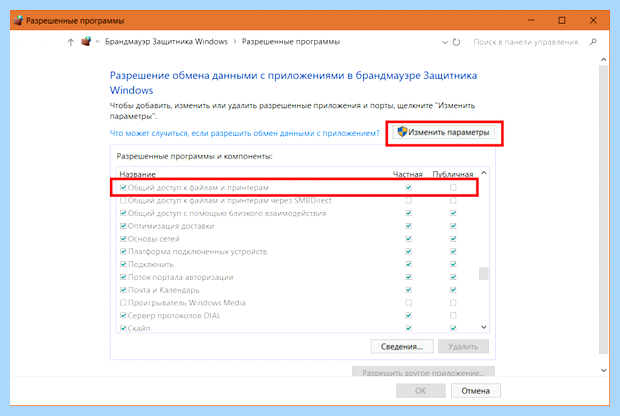Click the ОК button

(421, 391)
